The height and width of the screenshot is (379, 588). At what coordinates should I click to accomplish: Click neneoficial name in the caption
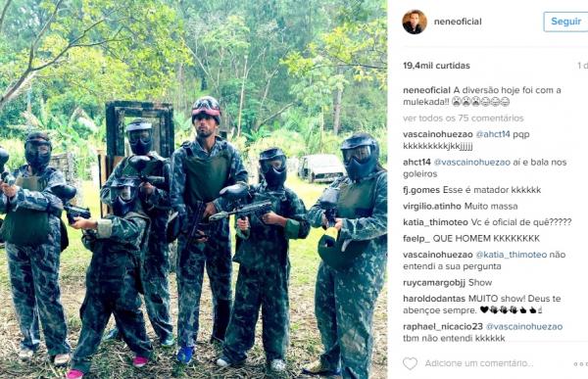(x=426, y=90)
